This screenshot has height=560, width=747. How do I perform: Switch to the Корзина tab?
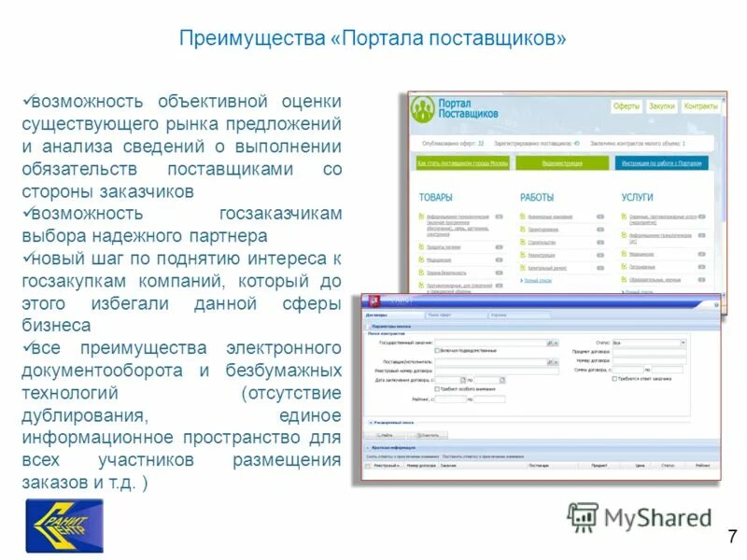pos(520,315)
